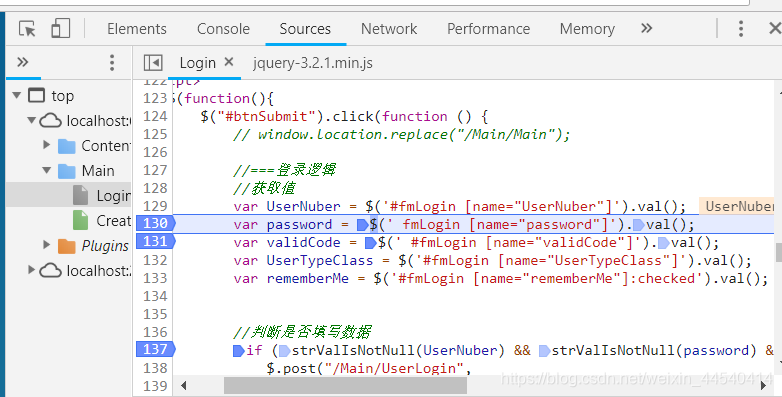782x397 pixels.
Task: Select the Sources tab
Action: 305,29
